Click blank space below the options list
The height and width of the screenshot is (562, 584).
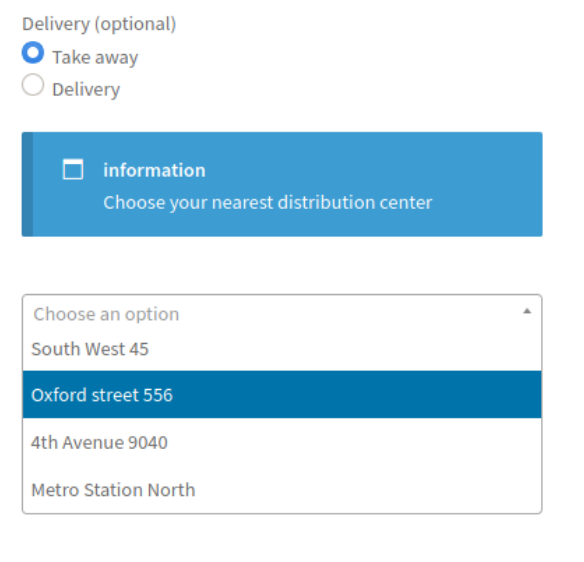[x=282, y=538]
